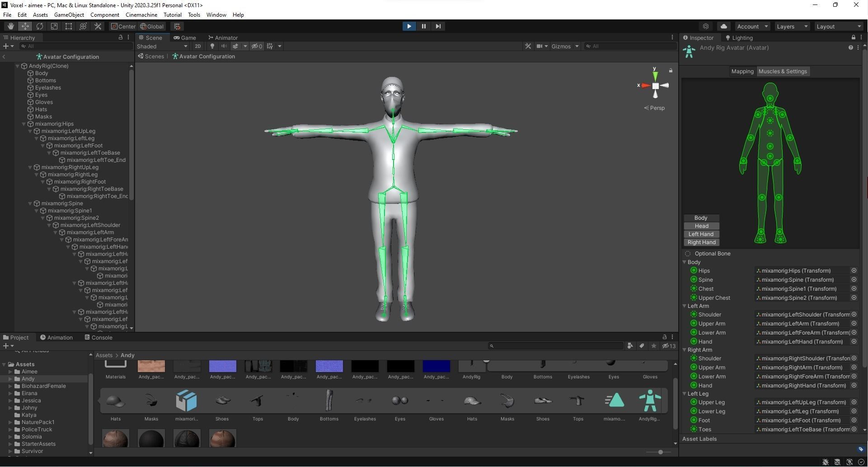Select the Mapping button
The image size is (868, 467).
pyautogui.click(x=742, y=71)
